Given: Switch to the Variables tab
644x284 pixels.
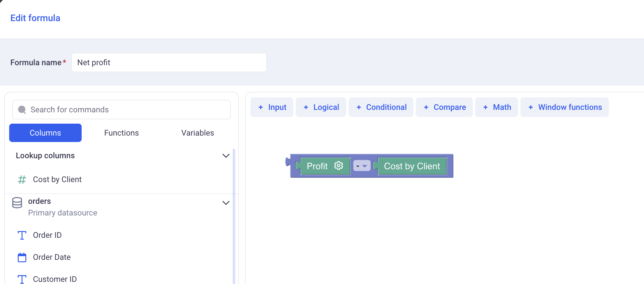Looking at the screenshot, I should pos(198,133).
